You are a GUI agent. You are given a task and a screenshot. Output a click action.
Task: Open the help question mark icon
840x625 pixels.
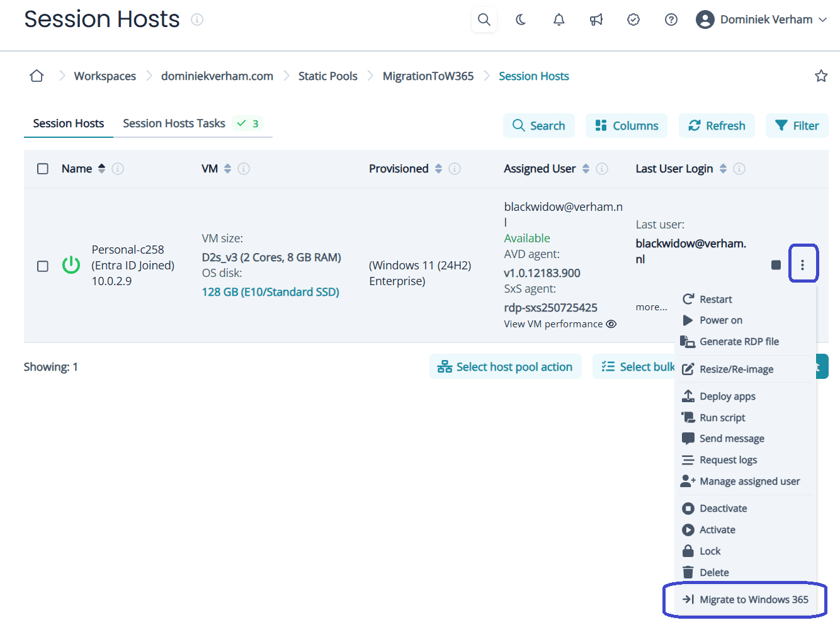[x=671, y=20]
